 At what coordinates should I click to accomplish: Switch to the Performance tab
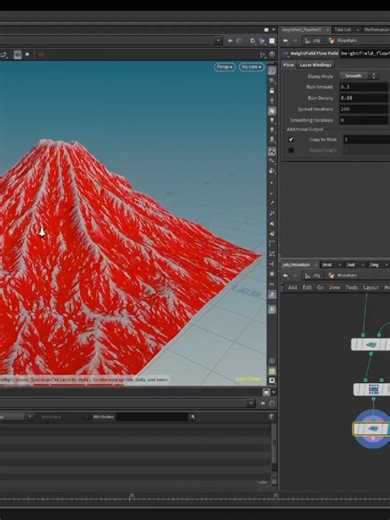376,30
